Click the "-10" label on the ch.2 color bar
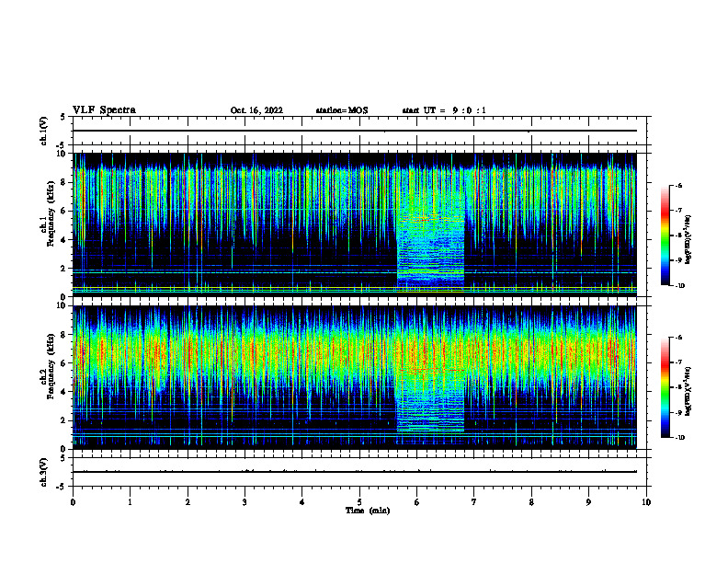728x563 pixels. tap(679, 438)
